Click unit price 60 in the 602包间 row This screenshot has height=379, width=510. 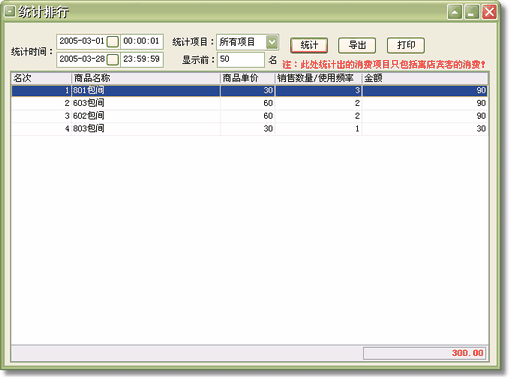[268, 116]
